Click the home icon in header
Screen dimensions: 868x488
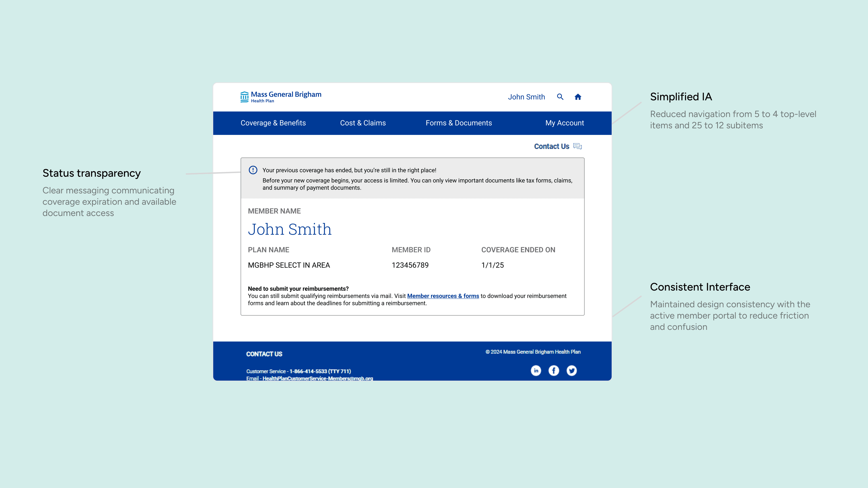pos(578,97)
